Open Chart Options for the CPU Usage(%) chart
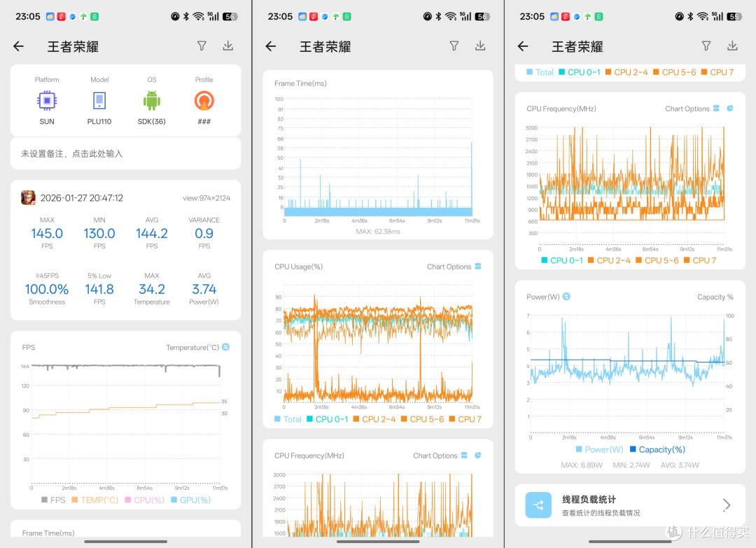The height and width of the screenshot is (548, 756). pos(454,267)
